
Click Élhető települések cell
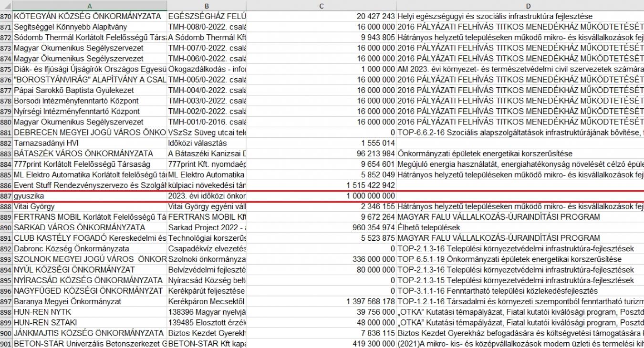click(520, 227)
